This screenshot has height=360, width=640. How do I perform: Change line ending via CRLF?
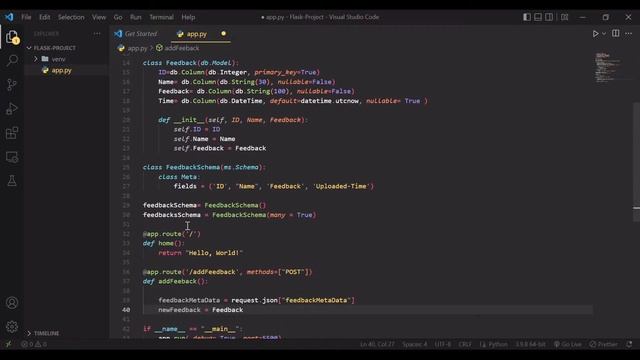click(465, 344)
